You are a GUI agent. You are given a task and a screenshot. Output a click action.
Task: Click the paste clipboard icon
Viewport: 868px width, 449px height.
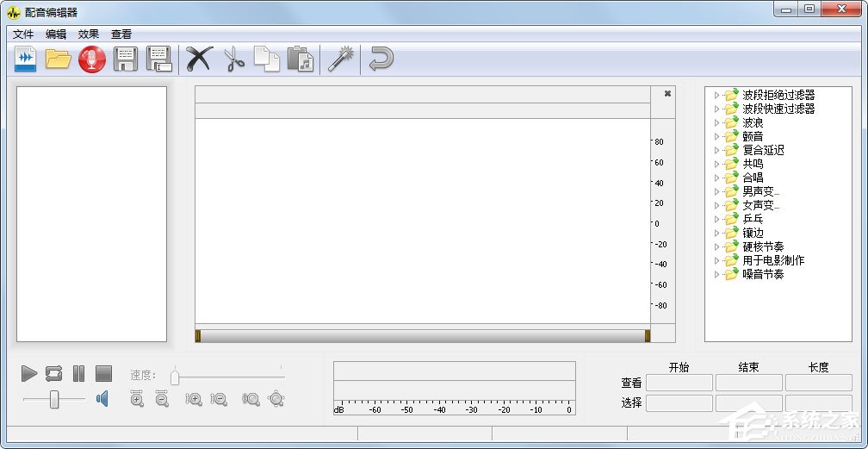[x=300, y=59]
